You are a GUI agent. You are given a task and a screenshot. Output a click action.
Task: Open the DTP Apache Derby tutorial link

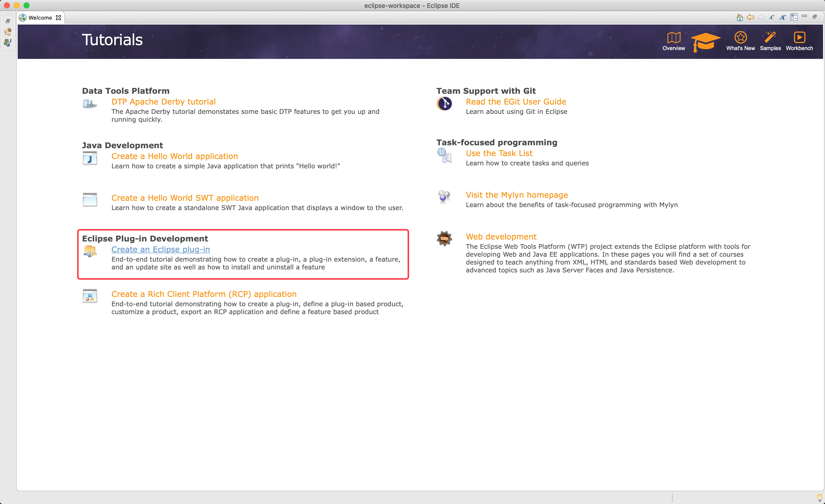pyautogui.click(x=163, y=102)
